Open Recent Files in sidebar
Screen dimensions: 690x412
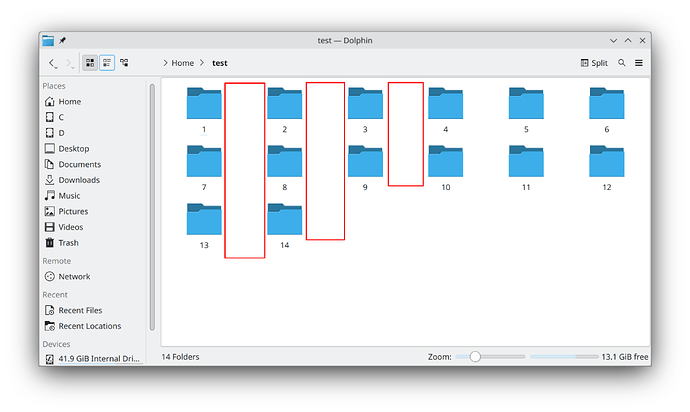pos(80,311)
